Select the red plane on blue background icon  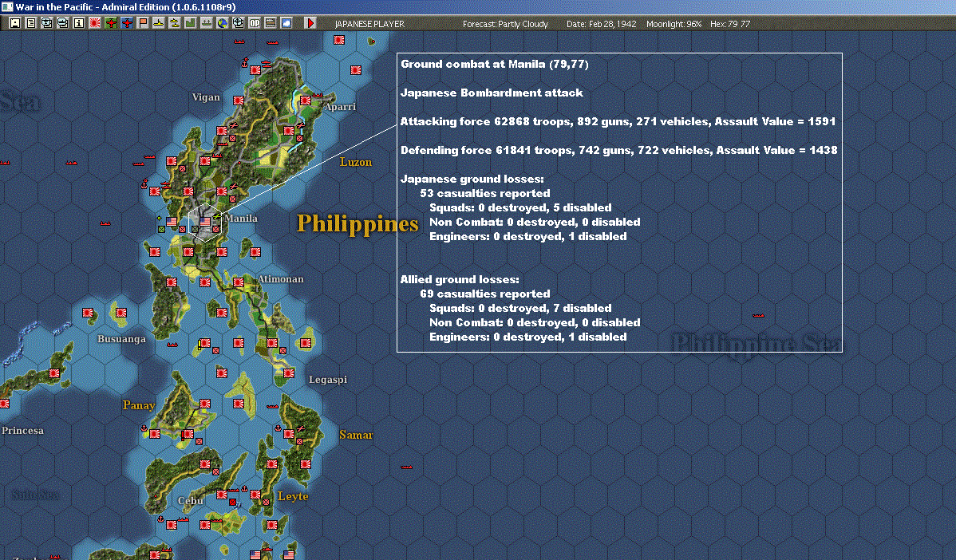tap(127, 23)
